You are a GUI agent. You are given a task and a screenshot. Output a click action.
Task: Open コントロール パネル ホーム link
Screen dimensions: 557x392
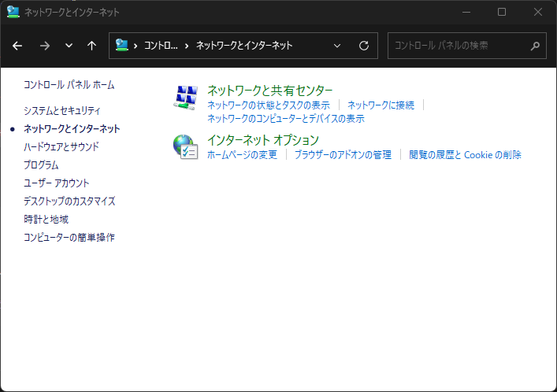[x=69, y=85]
